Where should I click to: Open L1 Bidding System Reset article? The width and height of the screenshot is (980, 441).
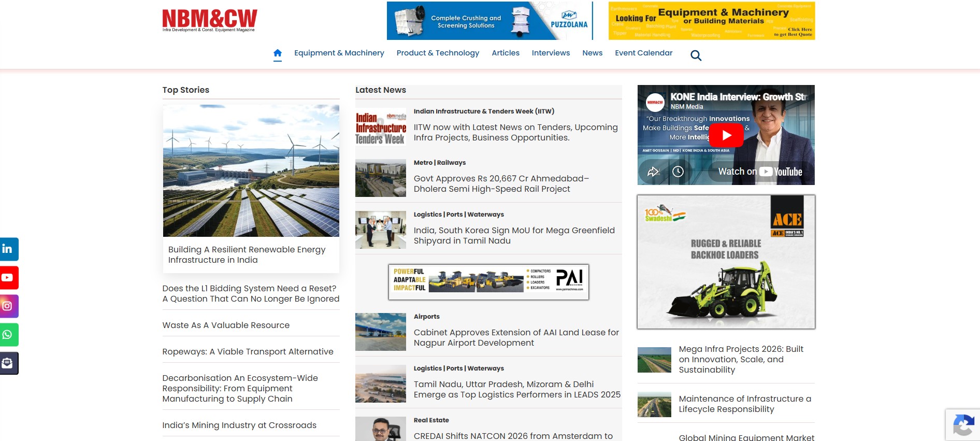[x=251, y=294]
